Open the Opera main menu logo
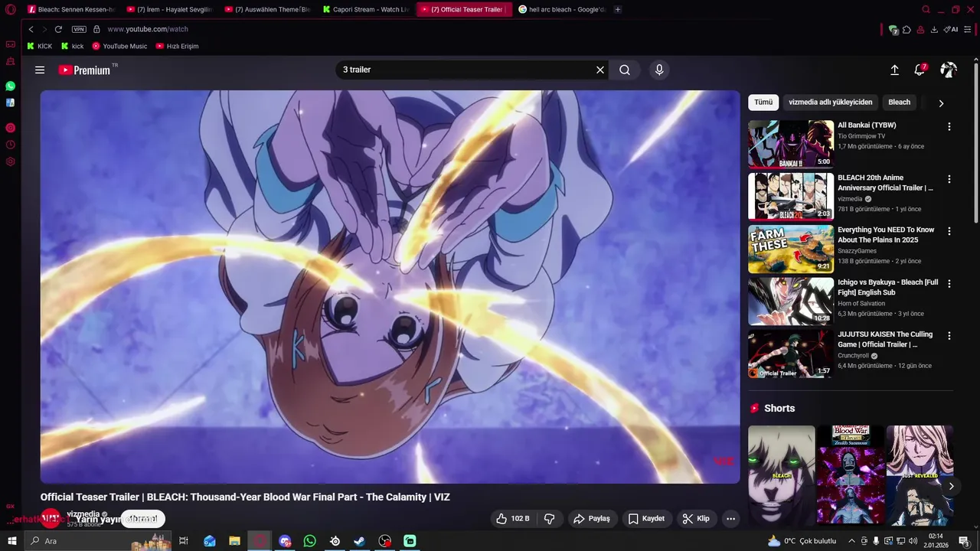The width and height of the screenshot is (980, 551). pos(11,10)
